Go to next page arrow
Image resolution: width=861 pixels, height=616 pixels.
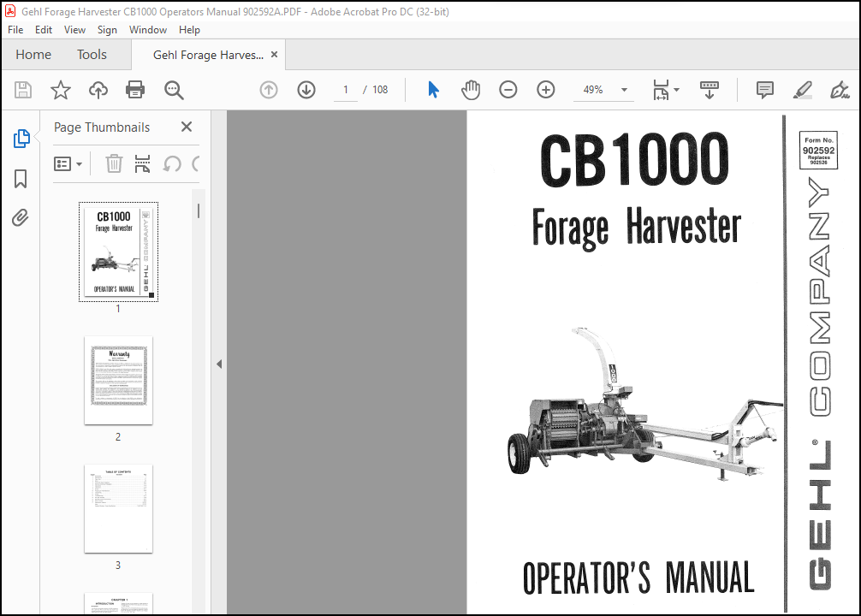click(306, 90)
